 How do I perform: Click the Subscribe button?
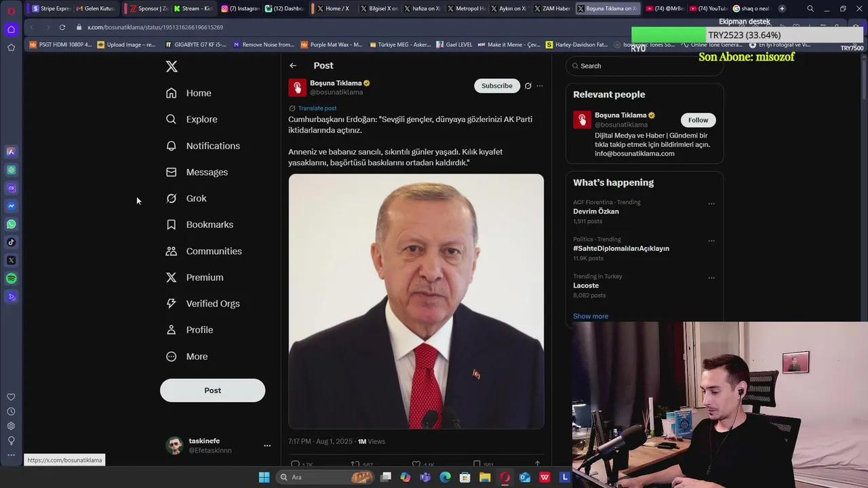[497, 86]
